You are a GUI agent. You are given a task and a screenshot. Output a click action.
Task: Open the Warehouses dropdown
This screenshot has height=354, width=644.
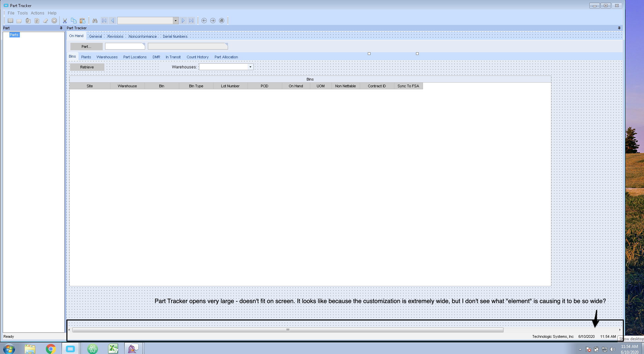click(250, 67)
